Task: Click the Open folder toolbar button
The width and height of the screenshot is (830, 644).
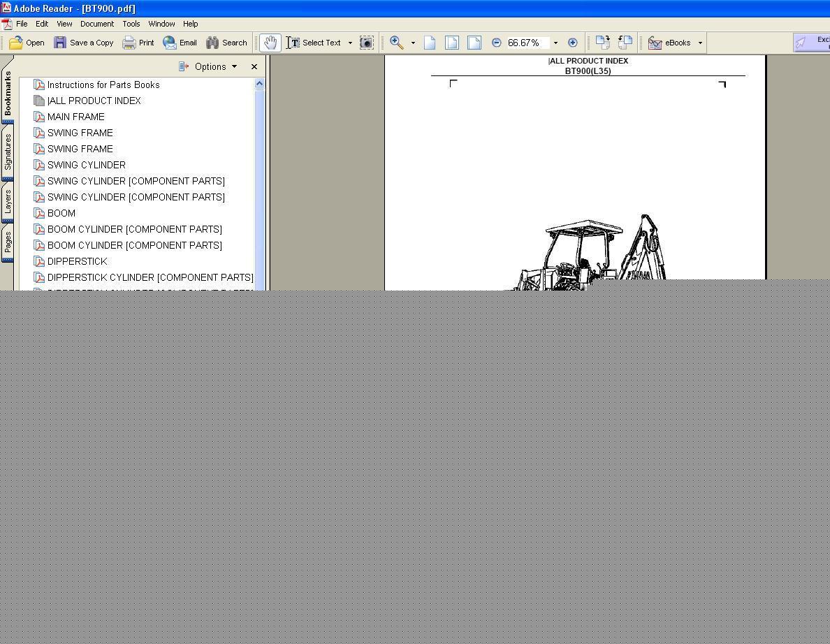Action: (x=27, y=43)
